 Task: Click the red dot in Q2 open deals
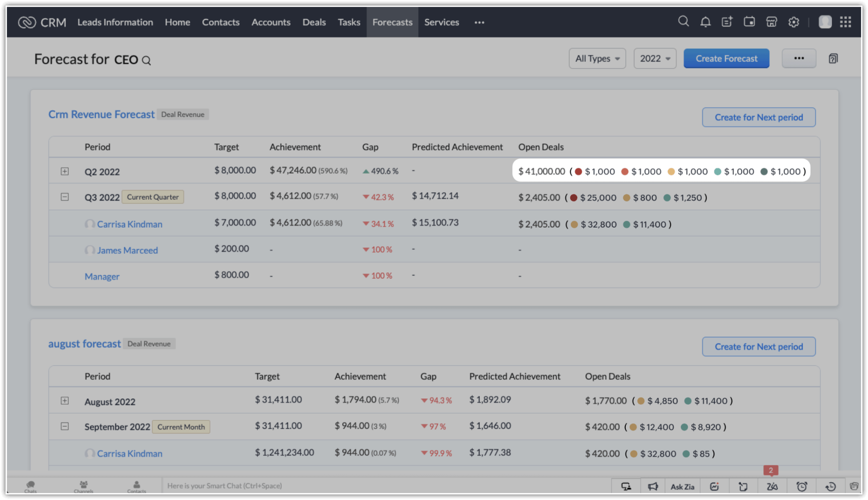pos(578,171)
